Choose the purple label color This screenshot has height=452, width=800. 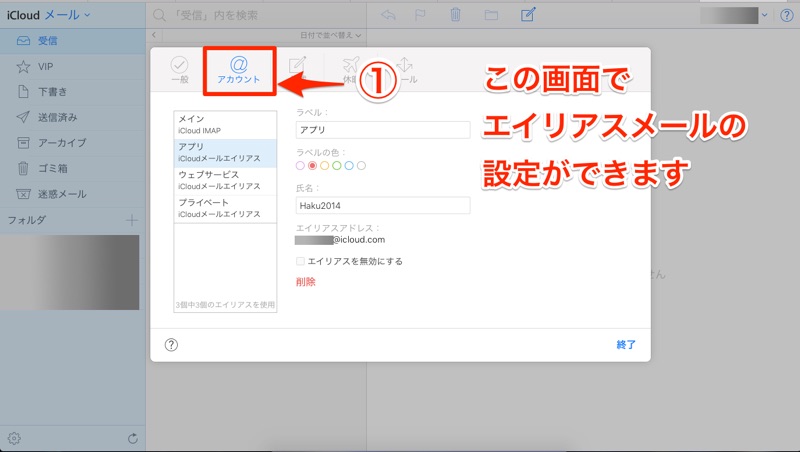click(x=300, y=165)
